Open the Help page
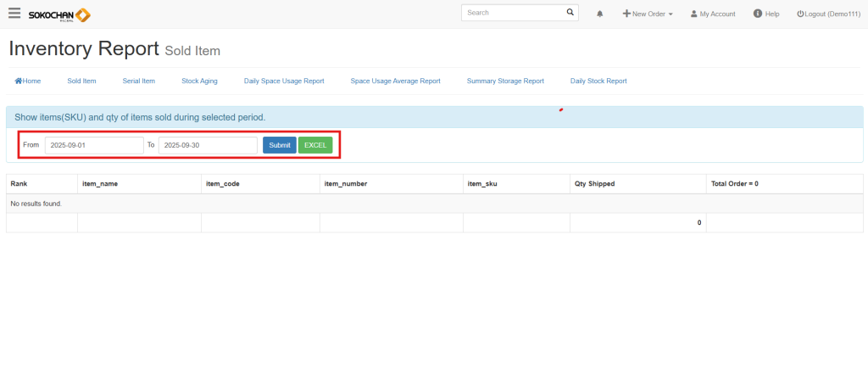 click(766, 14)
